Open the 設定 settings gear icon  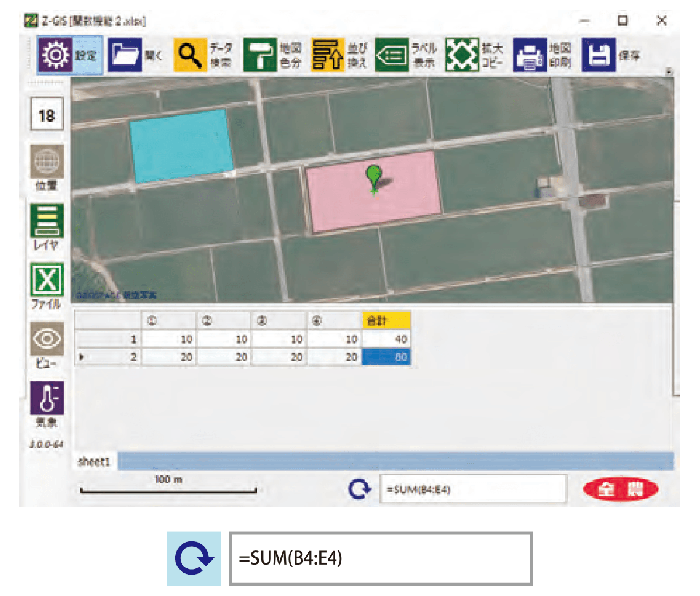pyautogui.click(x=56, y=55)
